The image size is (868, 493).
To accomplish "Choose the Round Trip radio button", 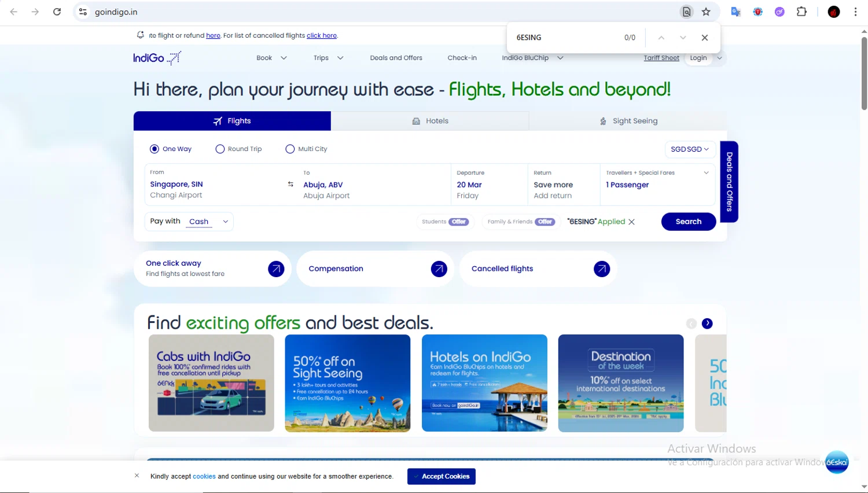I will pyautogui.click(x=220, y=149).
